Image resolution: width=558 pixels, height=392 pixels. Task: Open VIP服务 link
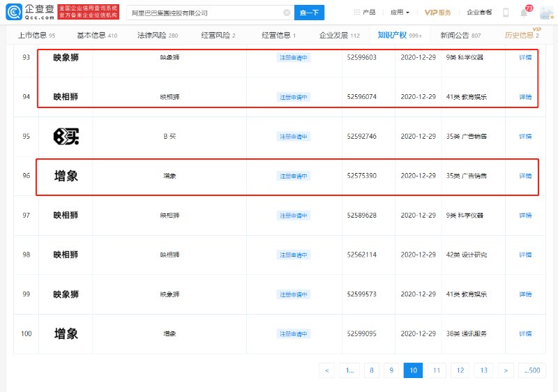coord(438,13)
